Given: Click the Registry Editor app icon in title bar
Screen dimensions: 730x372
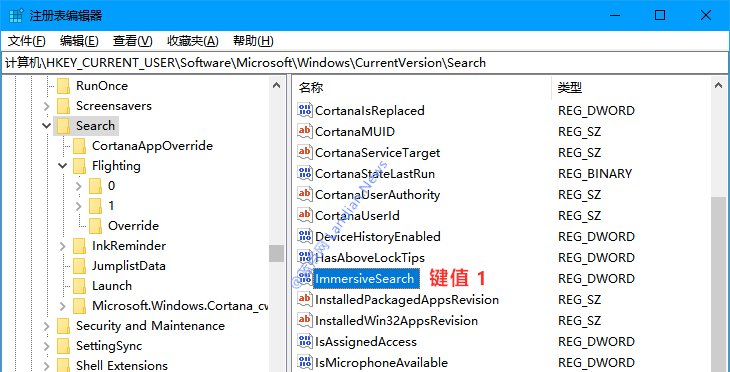Looking at the screenshot, I should coord(15,16).
